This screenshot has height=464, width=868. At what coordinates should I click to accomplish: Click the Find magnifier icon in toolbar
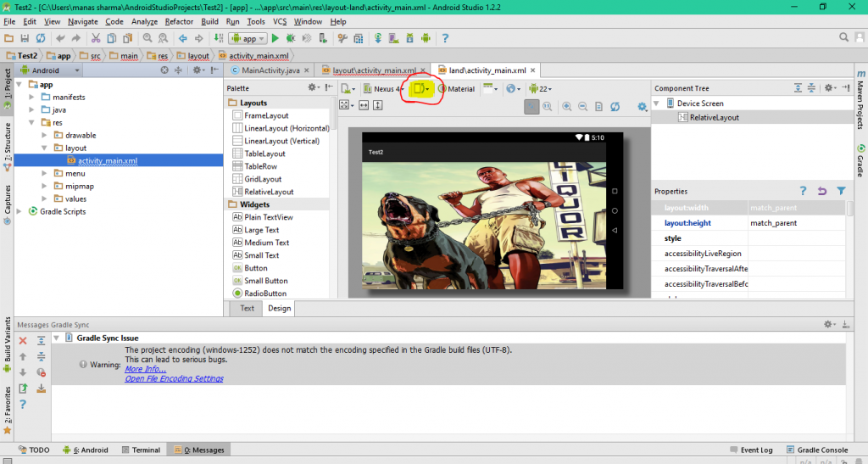(147, 38)
